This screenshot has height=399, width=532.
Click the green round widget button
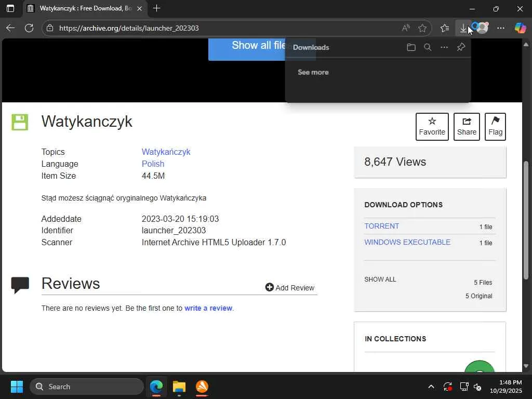(x=480, y=367)
